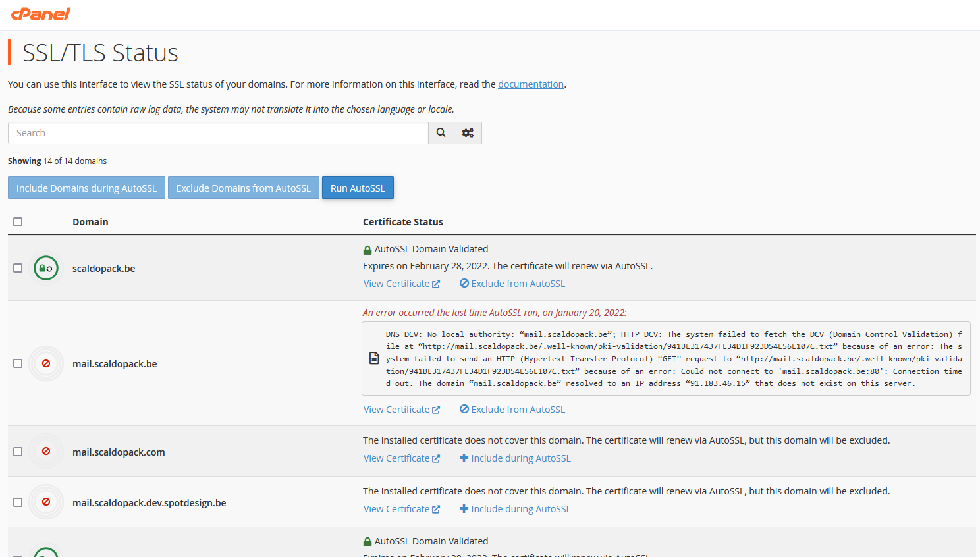View Certificate for scaldopack.be
Image resolution: width=980 pixels, height=557 pixels.
pos(402,284)
